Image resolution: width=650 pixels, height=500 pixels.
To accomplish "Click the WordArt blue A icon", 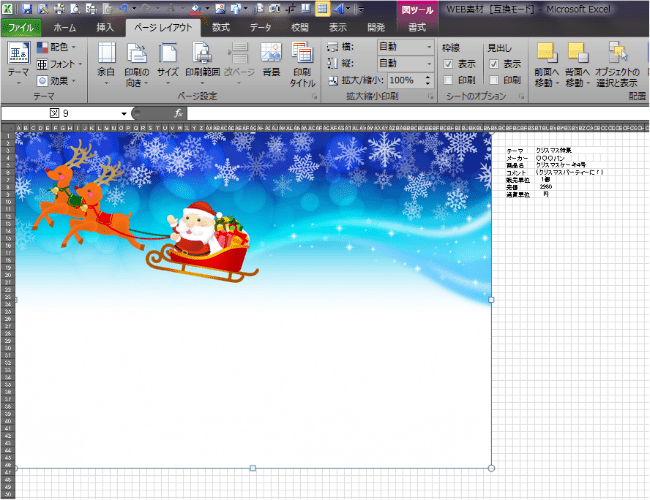I will (x=339, y=9).
